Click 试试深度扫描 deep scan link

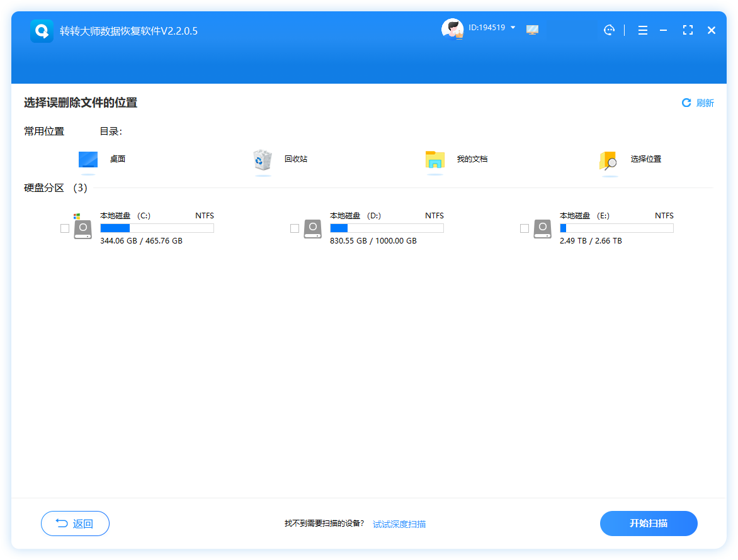coord(399,524)
